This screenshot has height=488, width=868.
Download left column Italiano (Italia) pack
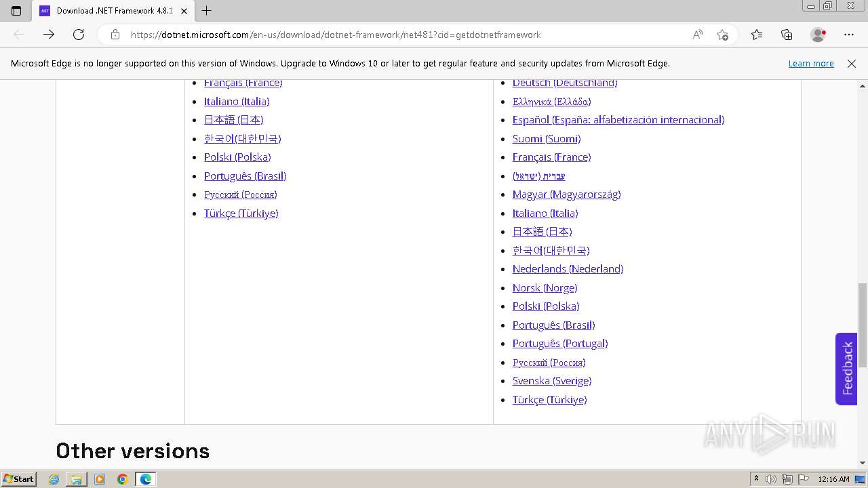click(x=237, y=101)
